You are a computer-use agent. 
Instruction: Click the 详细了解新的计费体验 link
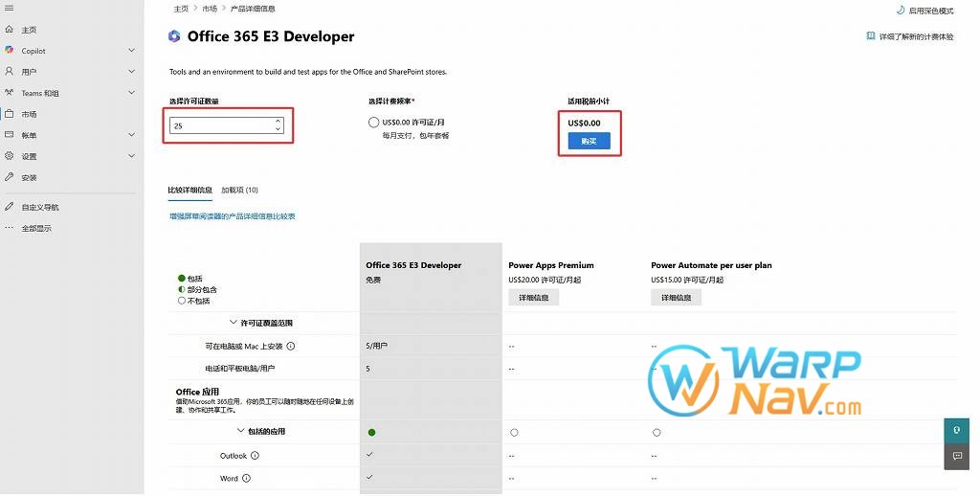coord(916,37)
